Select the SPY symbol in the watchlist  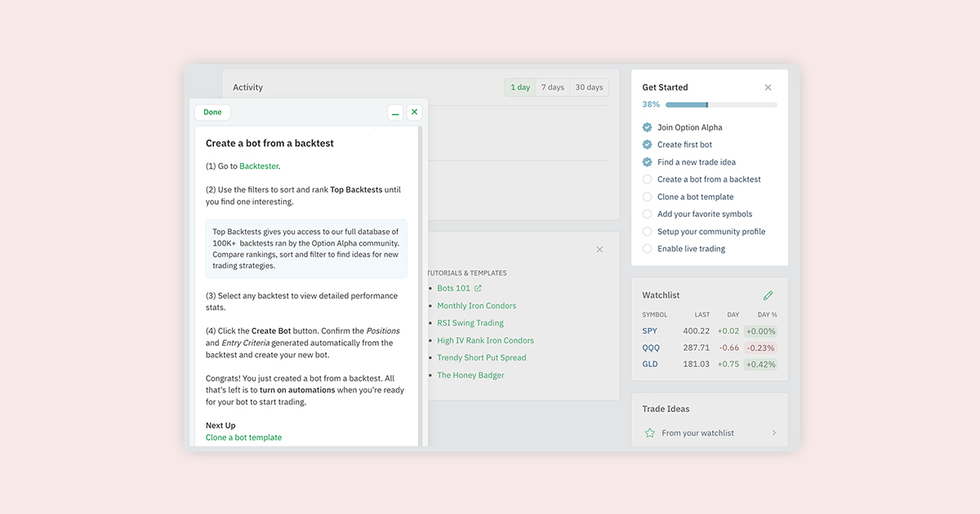coord(649,330)
